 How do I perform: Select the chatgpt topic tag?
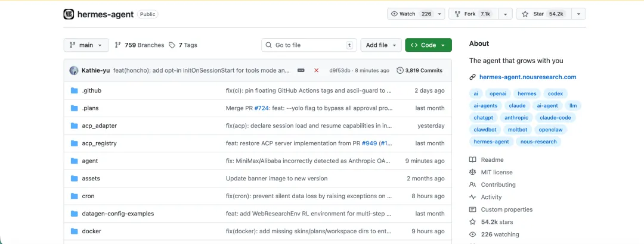point(483,118)
